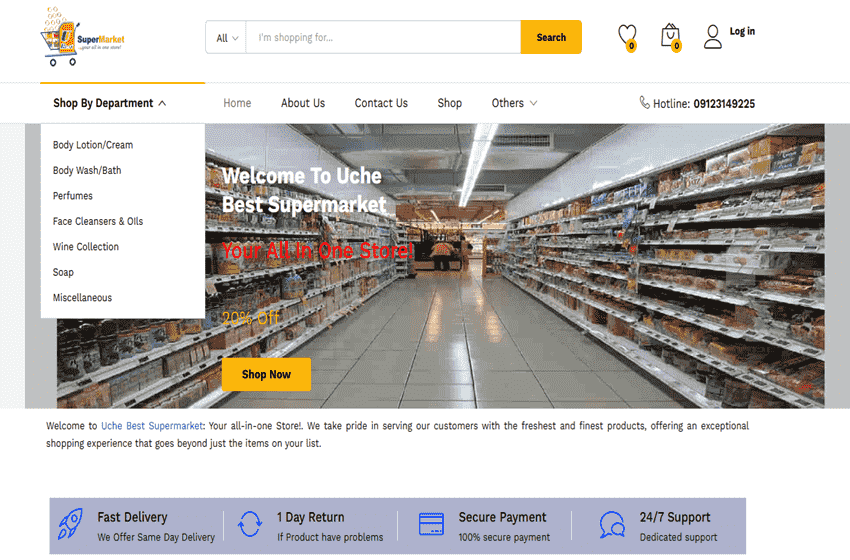Click the Secure Payment card icon
Screen dimensions: 850x560
click(x=431, y=526)
